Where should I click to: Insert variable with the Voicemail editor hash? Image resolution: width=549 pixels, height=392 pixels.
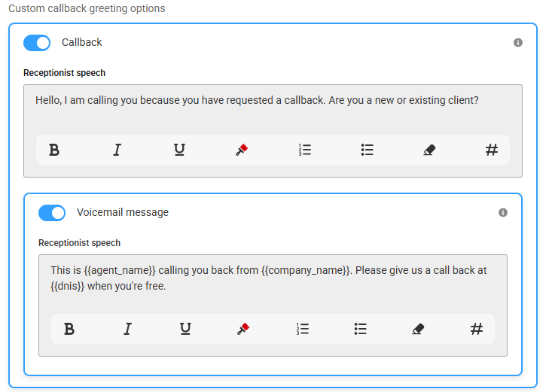(477, 329)
